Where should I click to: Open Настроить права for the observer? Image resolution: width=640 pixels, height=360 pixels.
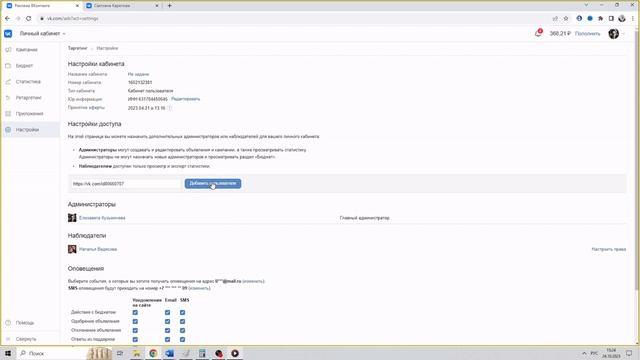(609, 249)
